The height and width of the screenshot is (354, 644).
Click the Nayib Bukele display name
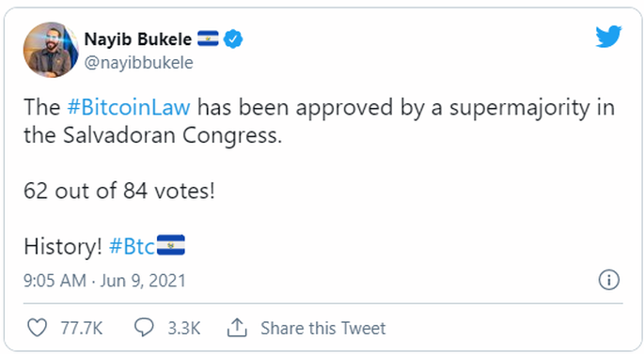[137, 39]
